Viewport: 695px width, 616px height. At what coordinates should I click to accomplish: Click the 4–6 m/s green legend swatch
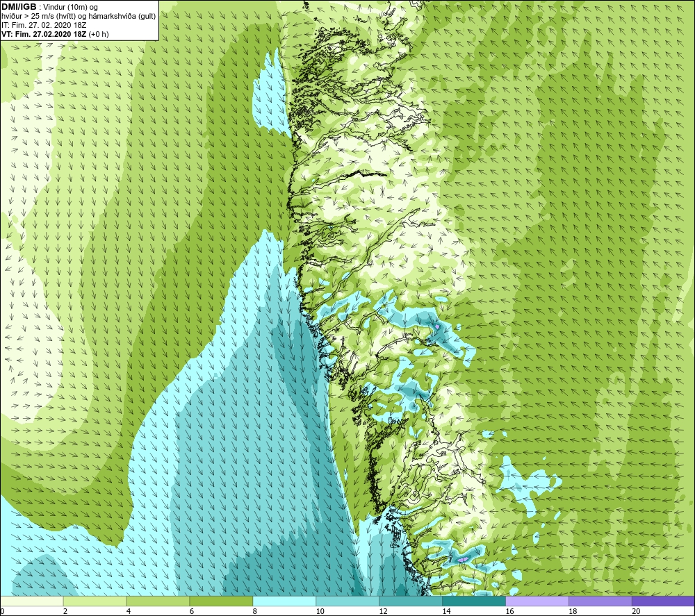click(x=158, y=601)
